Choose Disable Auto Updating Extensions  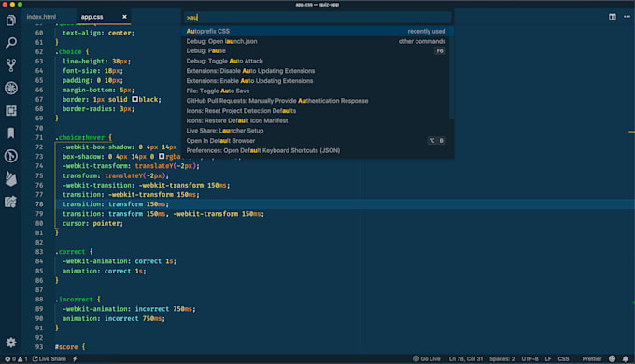click(317, 71)
